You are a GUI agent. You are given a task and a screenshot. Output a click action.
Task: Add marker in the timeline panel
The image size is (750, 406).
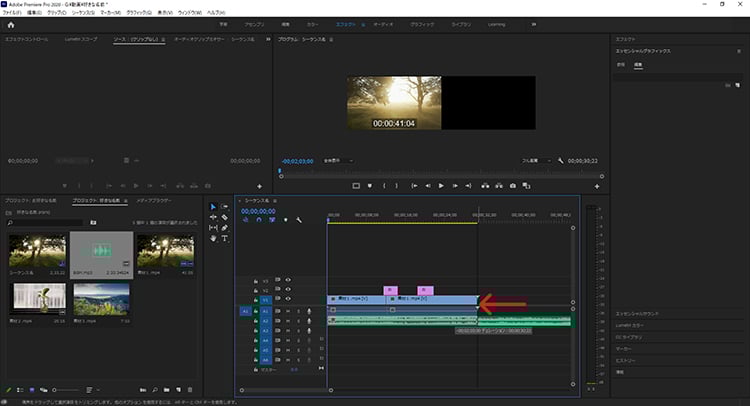point(286,220)
